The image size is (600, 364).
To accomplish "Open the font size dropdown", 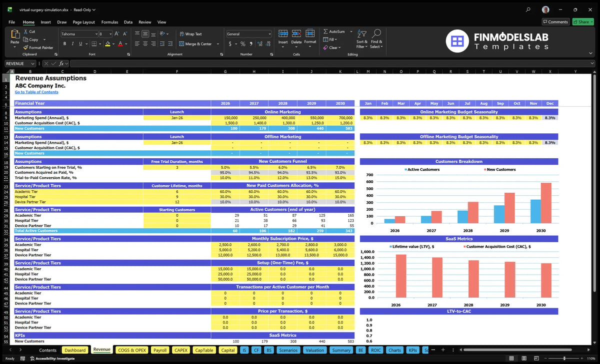I will coord(110,34).
